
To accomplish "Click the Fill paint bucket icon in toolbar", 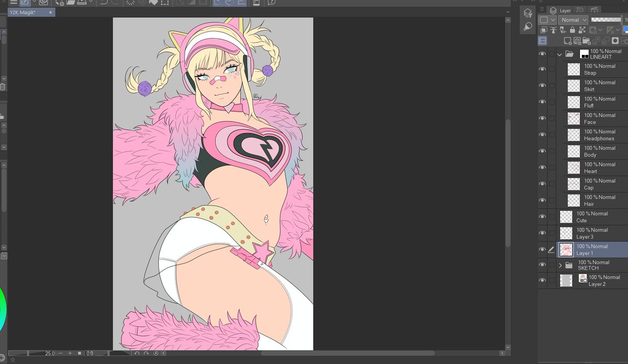I will click(153, 3).
